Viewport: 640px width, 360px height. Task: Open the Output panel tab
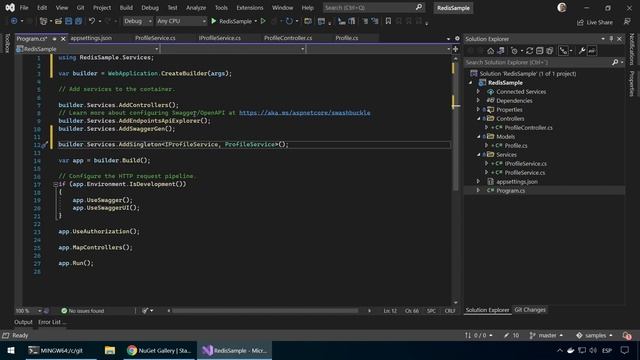(23, 322)
